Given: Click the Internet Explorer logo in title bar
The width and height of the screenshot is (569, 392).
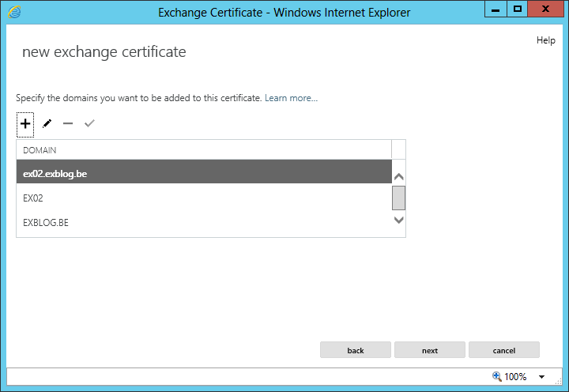Looking at the screenshot, I should (x=14, y=13).
